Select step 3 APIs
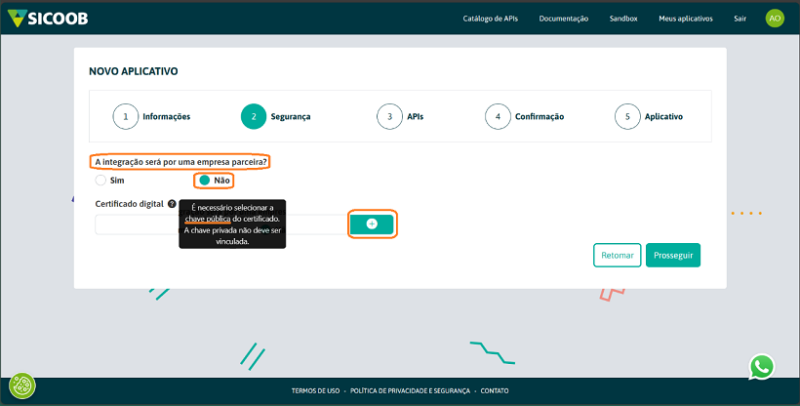The width and height of the screenshot is (800, 406). click(400, 116)
